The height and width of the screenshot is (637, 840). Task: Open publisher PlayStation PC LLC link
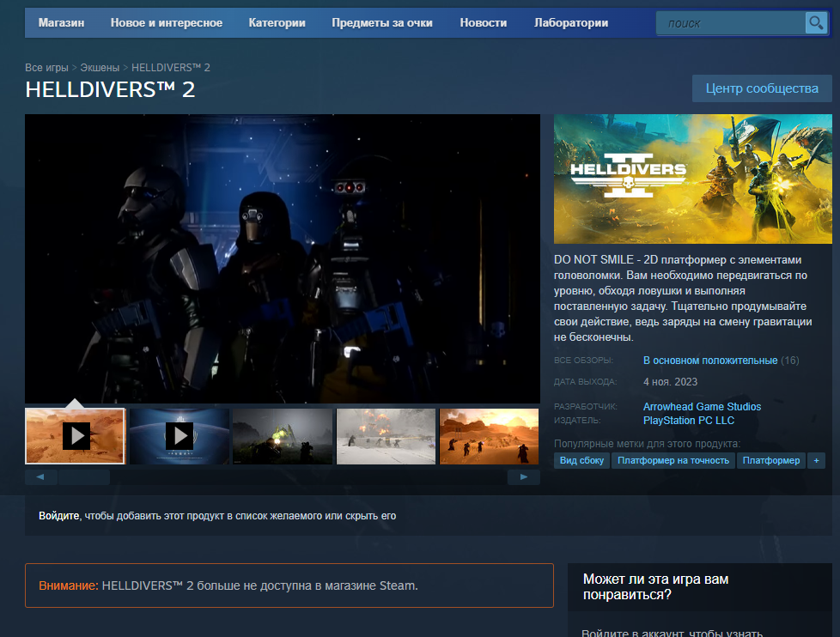[x=688, y=421]
